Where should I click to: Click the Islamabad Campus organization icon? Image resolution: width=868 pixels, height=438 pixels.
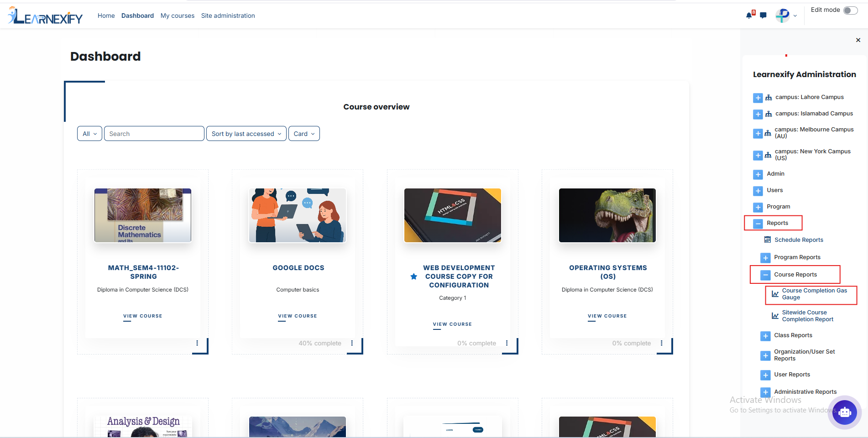click(769, 114)
